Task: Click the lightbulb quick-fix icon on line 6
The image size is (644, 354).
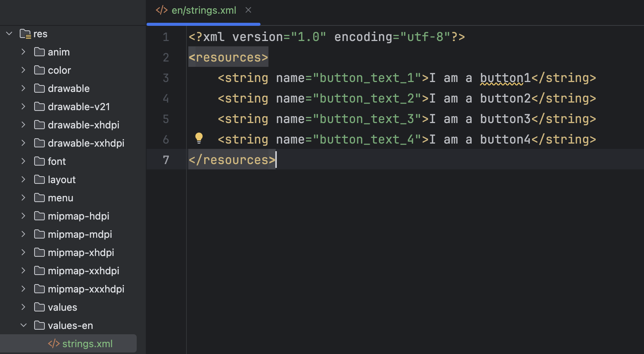Action: [199, 138]
